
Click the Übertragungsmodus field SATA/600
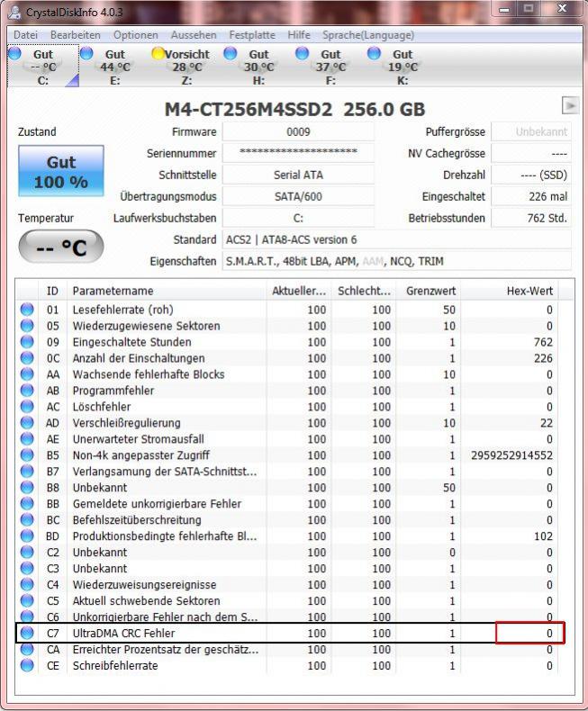(298, 196)
